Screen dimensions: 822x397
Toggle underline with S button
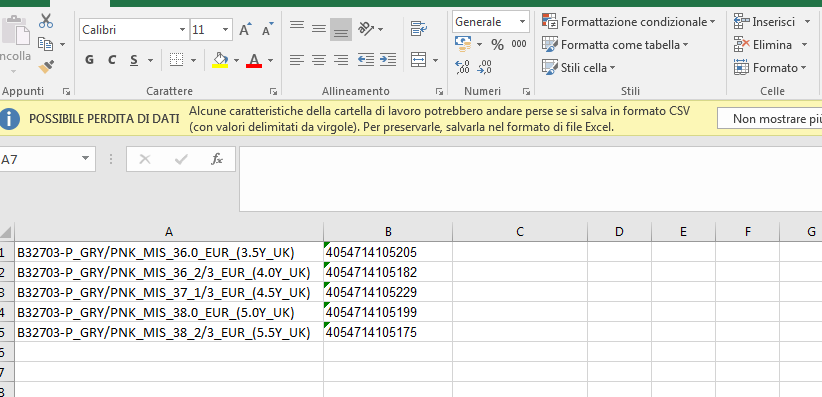pyautogui.click(x=134, y=60)
